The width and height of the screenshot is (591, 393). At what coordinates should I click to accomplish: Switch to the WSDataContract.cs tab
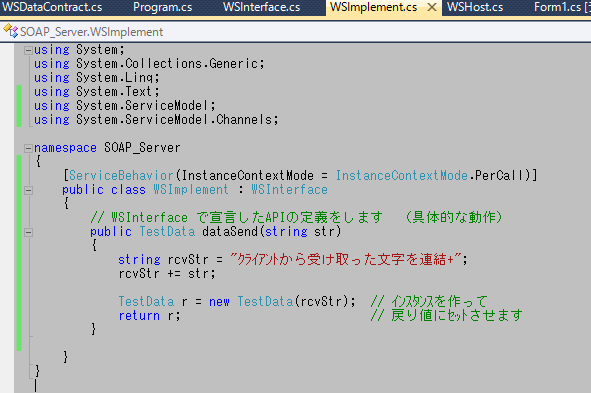[x=52, y=7]
